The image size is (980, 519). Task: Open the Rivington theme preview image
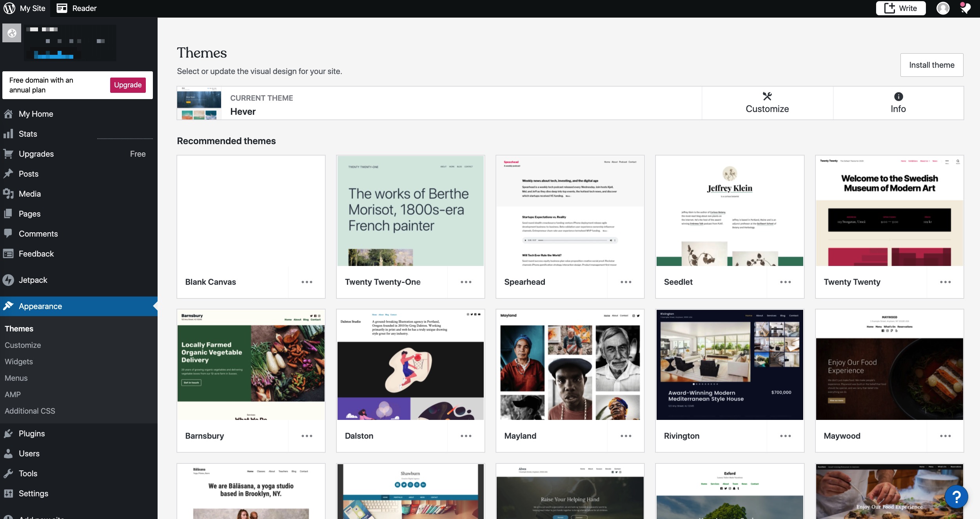[730, 365]
